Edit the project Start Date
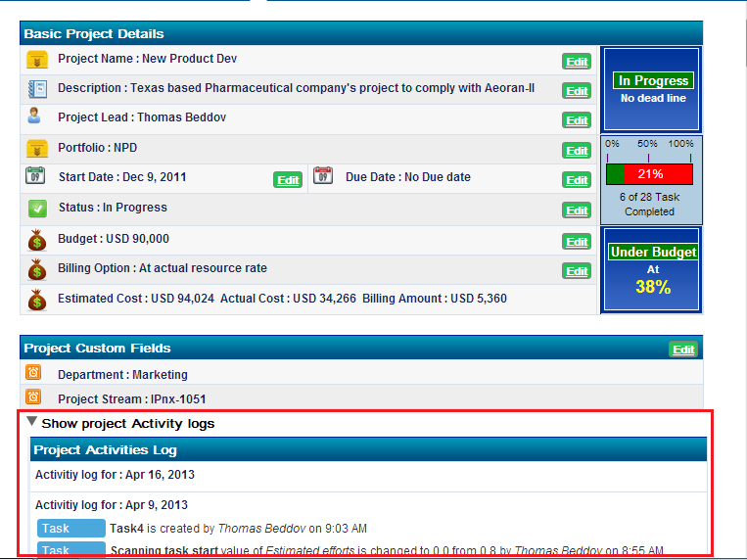Screen dimensions: 747x560 pos(288,180)
